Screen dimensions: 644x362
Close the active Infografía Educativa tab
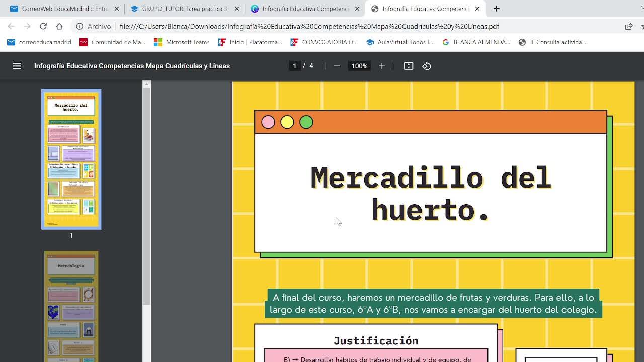point(477,9)
